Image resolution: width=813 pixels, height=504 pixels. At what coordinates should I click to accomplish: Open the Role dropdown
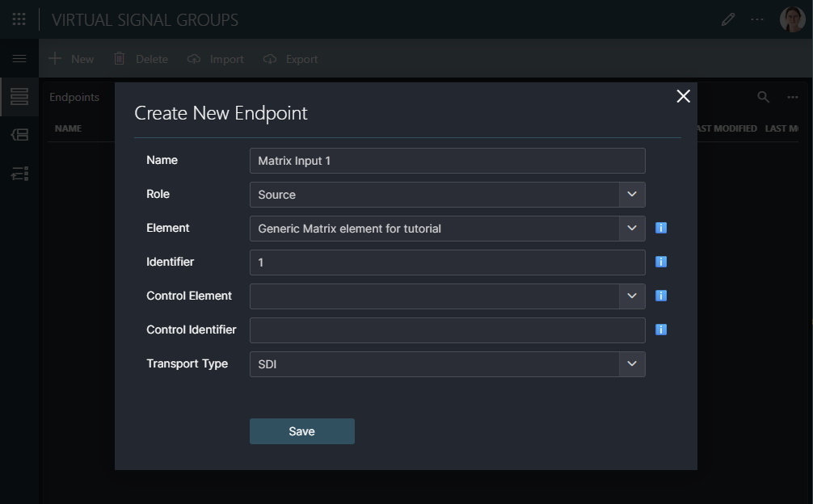tap(633, 195)
